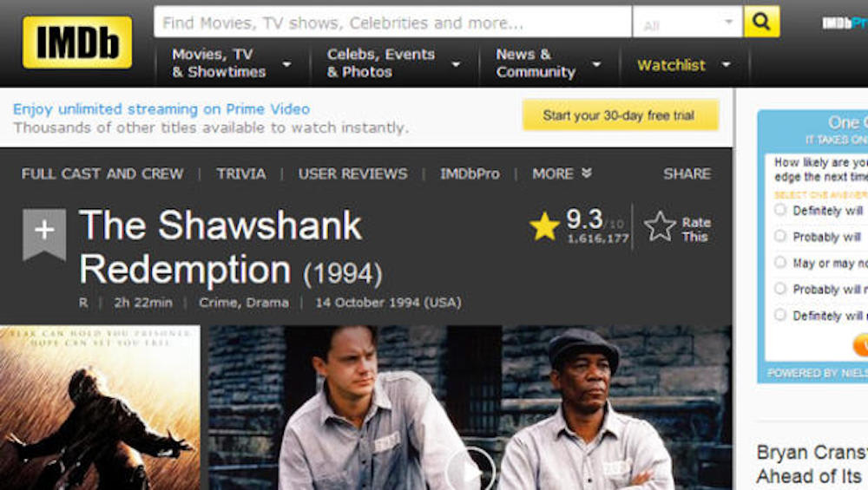The width and height of the screenshot is (868, 490).
Task: Open the Shawshank Redemption poster thumbnail
Action: click(x=100, y=408)
